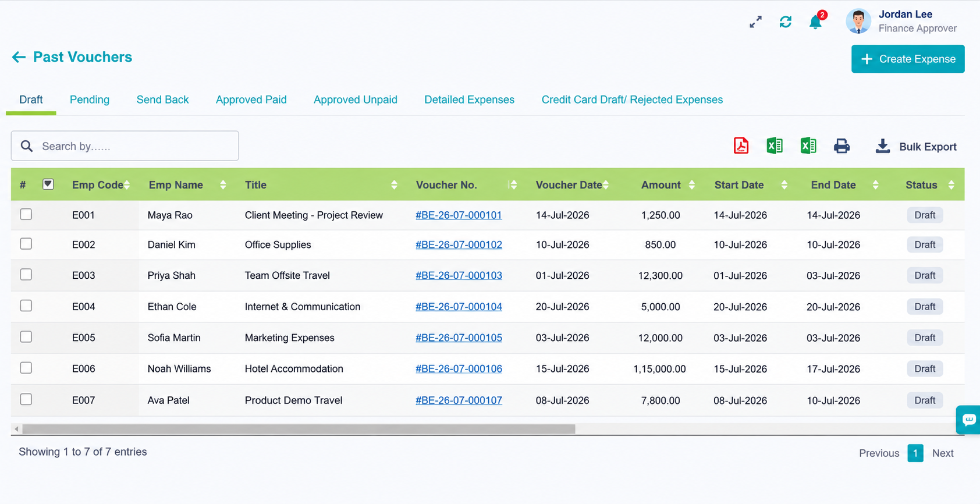Open voucher #BE-26-07-000106
This screenshot has height=504, width=980.
(x=459, y=368)
